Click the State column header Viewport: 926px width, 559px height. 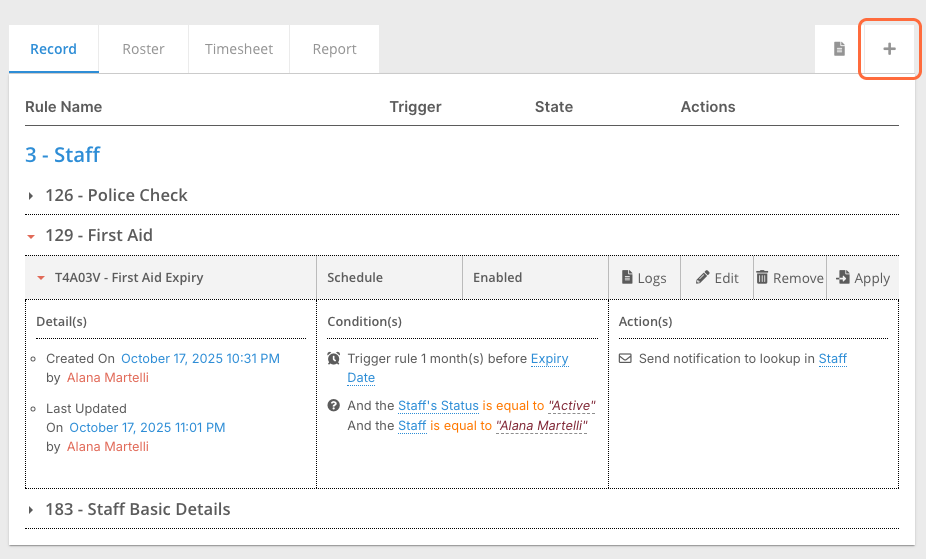click(554, 107)
